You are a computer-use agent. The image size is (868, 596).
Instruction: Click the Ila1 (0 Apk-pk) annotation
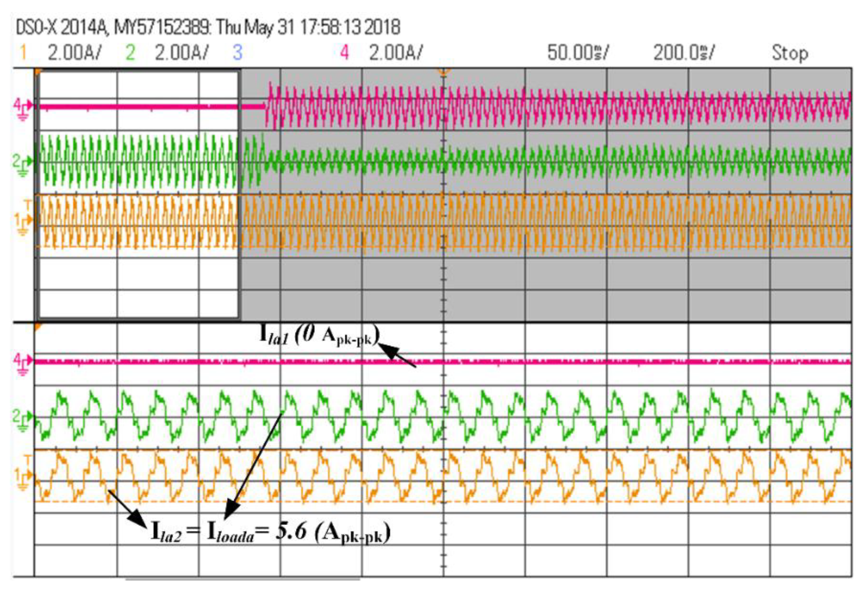tap(320, 336)
